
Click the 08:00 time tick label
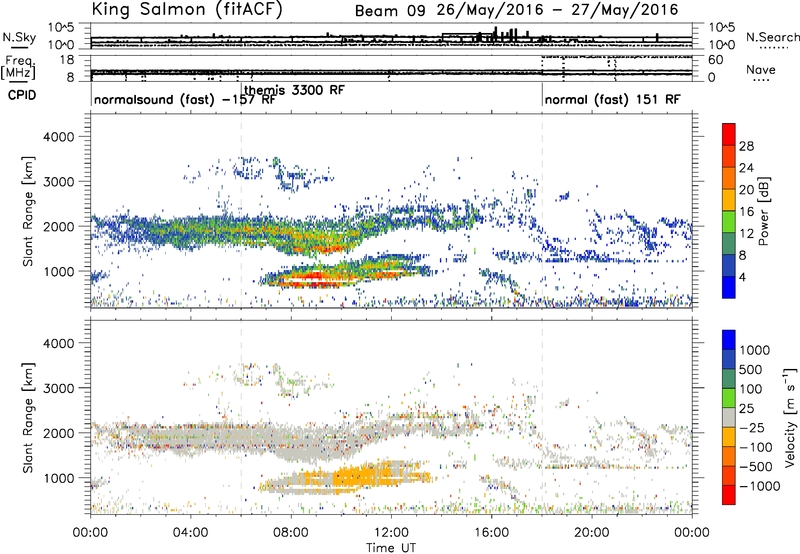tap(291, 533)
